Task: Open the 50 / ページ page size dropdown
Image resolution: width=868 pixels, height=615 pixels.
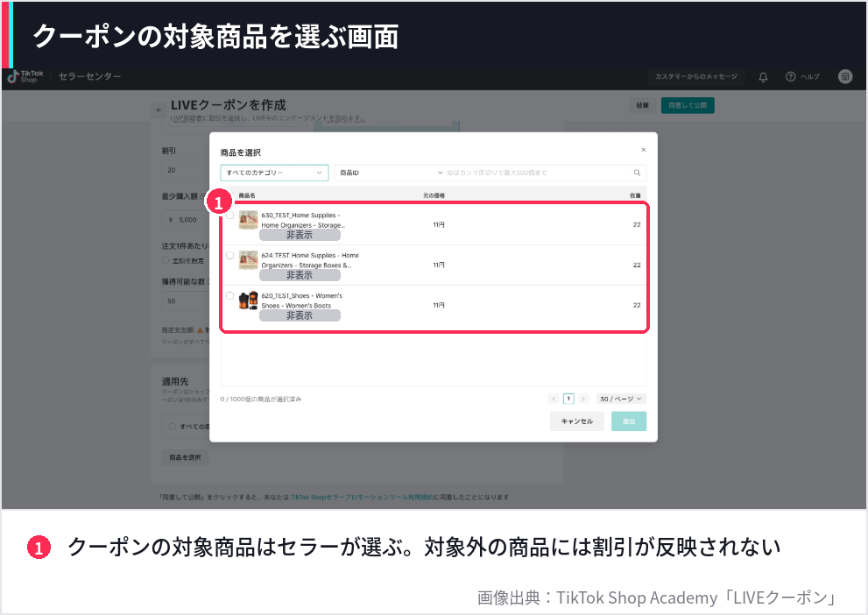Action: (621, 399)
